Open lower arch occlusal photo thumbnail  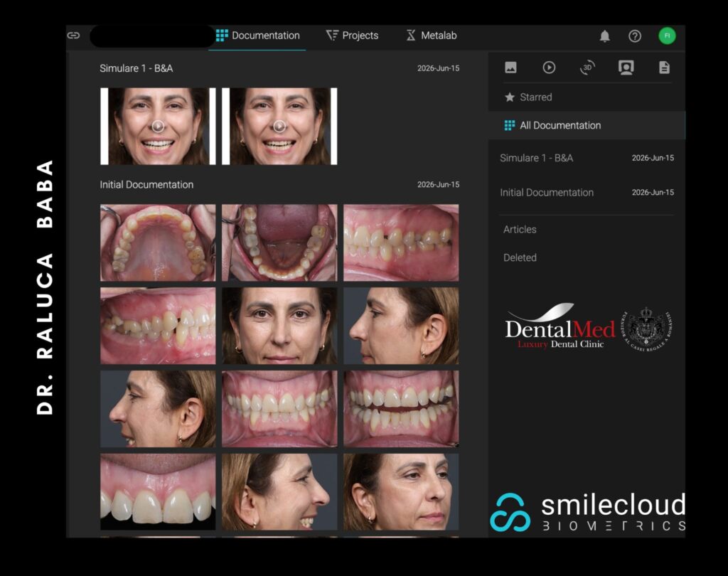(x=279, y=242)
